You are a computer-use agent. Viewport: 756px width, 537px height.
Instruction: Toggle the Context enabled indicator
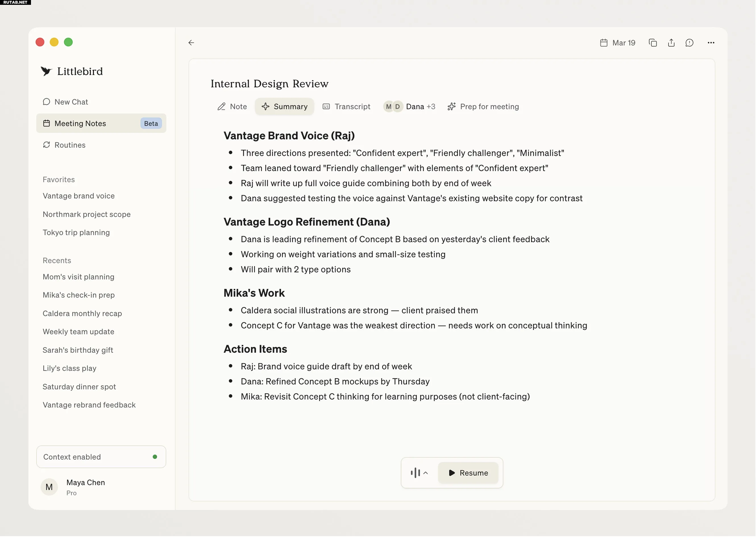pyautogui.click(x=155, y=457)
